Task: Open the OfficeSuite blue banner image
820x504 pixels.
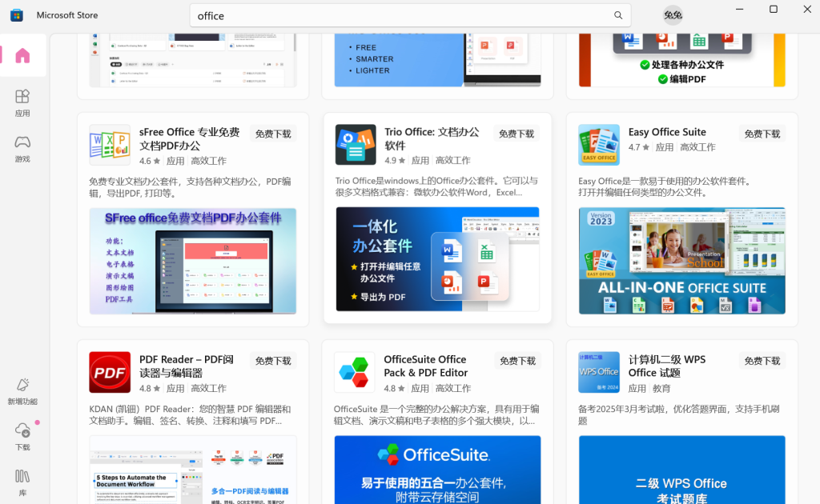Action: point(437,470)
